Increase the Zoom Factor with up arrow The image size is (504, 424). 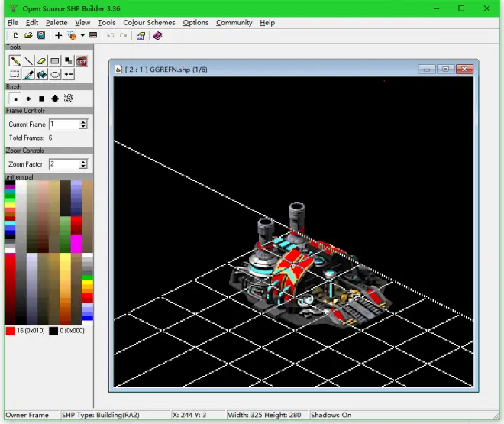(x=83, y=162)
